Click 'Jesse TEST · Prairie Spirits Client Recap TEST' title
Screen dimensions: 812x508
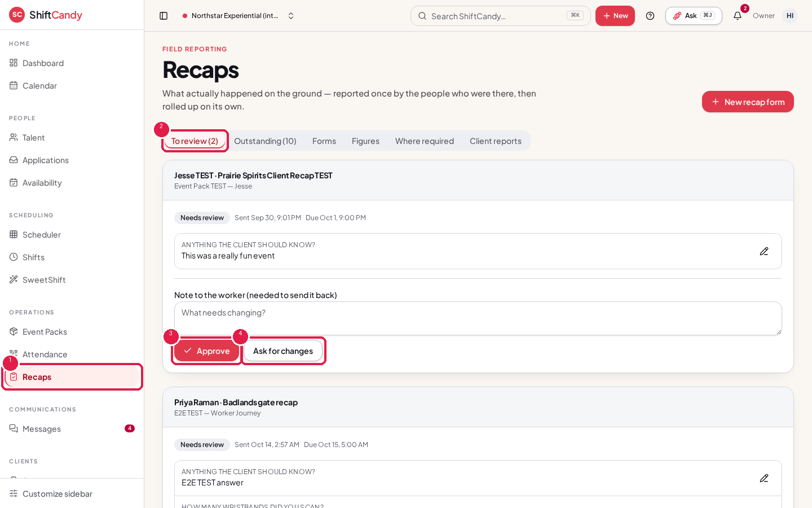click(x=253, y=176)
